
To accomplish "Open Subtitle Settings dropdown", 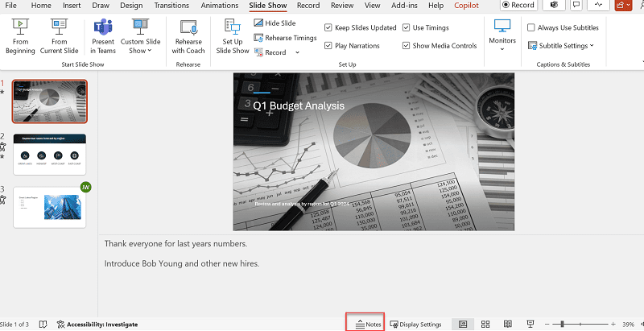I will pos(562,46).
